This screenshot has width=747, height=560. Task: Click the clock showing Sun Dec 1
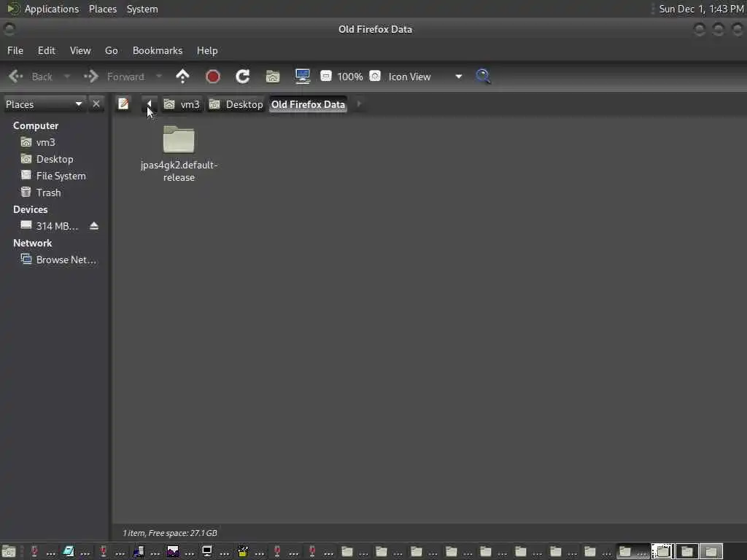pyautogui.click(x=701, y=9)
